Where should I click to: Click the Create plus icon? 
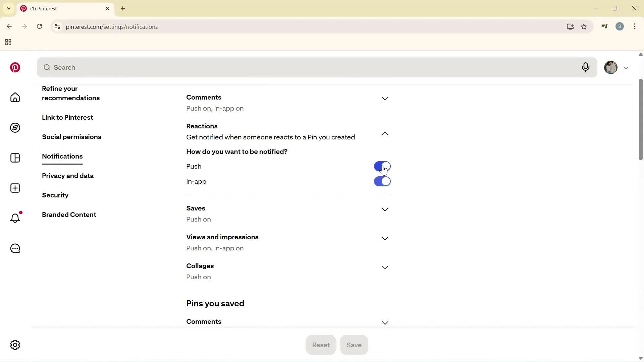(x=15, y=188)
